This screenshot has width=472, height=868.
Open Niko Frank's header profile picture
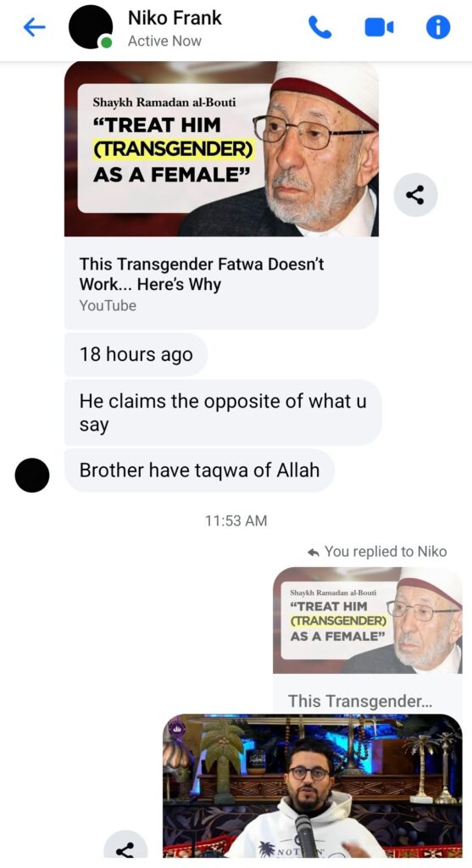[x=90, y=26]
